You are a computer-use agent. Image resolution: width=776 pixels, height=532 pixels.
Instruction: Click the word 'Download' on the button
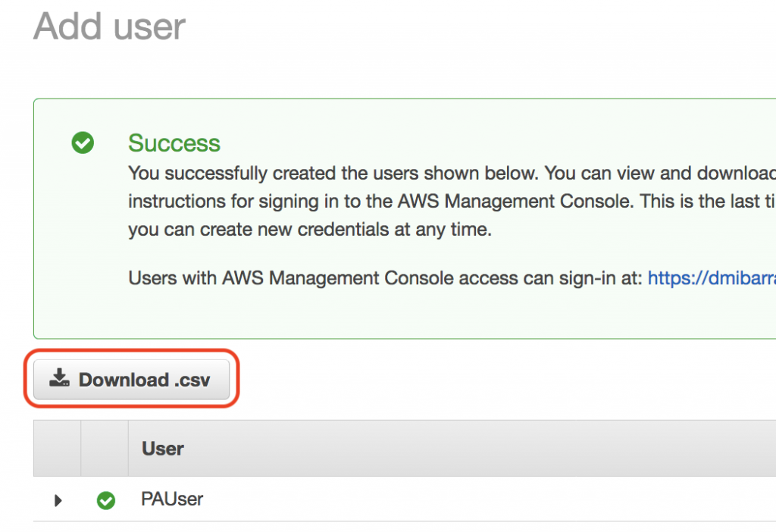(124, 380)
